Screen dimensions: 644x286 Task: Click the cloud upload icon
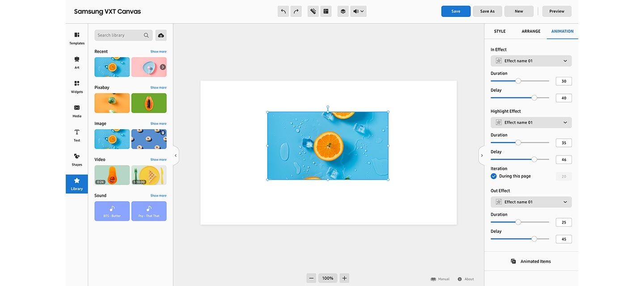161,35
